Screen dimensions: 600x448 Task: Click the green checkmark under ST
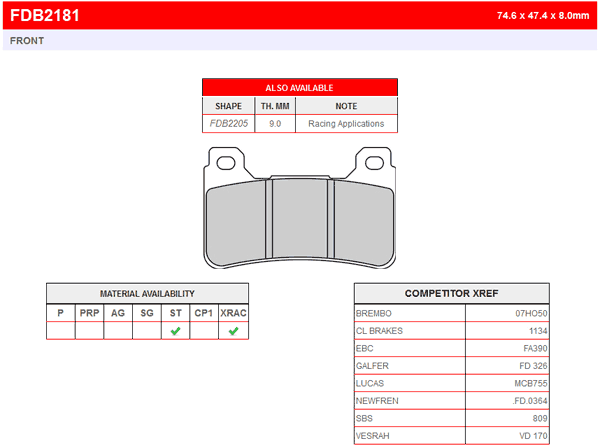(x=176, y=331)
